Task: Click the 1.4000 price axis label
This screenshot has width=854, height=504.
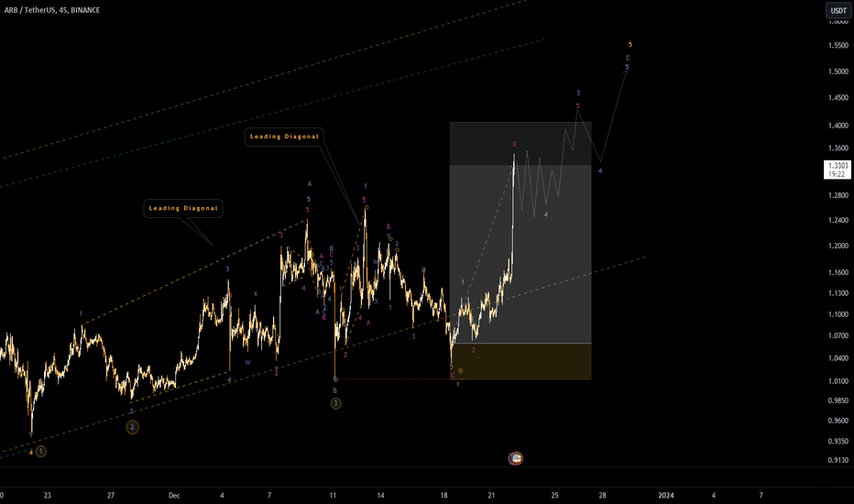Action: 838,126
